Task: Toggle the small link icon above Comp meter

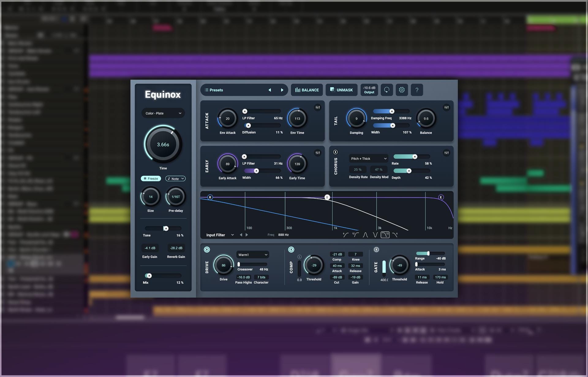Action: [x=300, y=257]
